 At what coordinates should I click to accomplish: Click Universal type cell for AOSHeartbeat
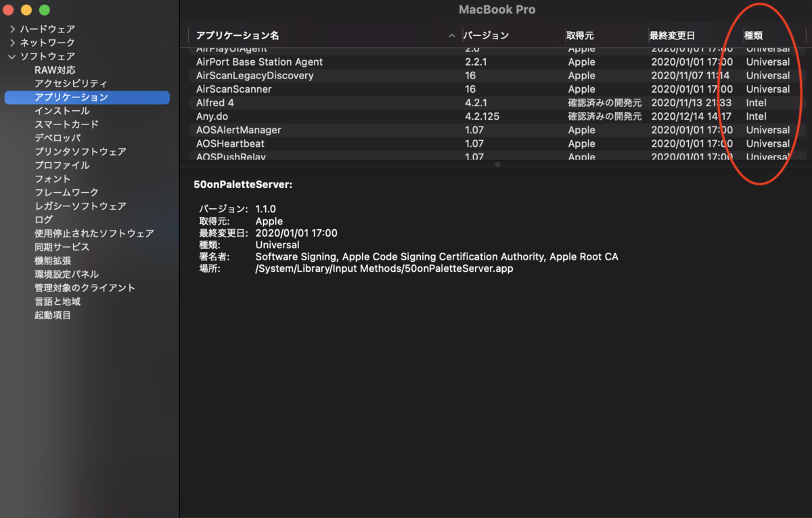coord(768,143)
